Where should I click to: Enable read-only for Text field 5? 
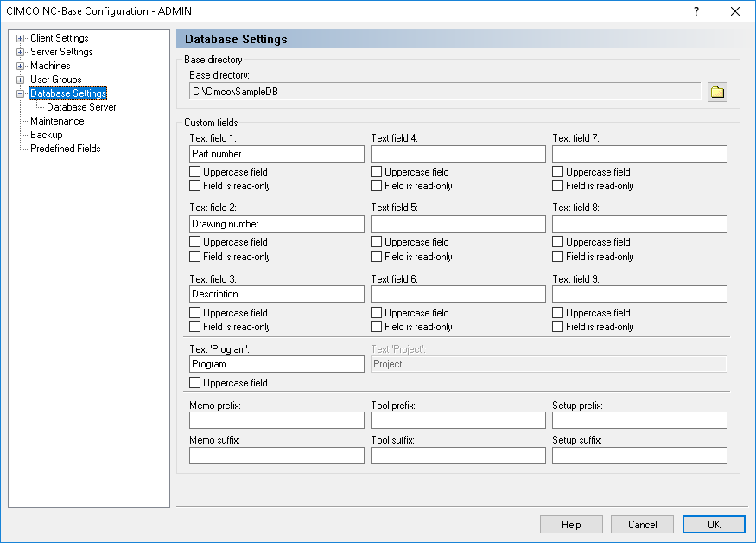tap(376, 257)
